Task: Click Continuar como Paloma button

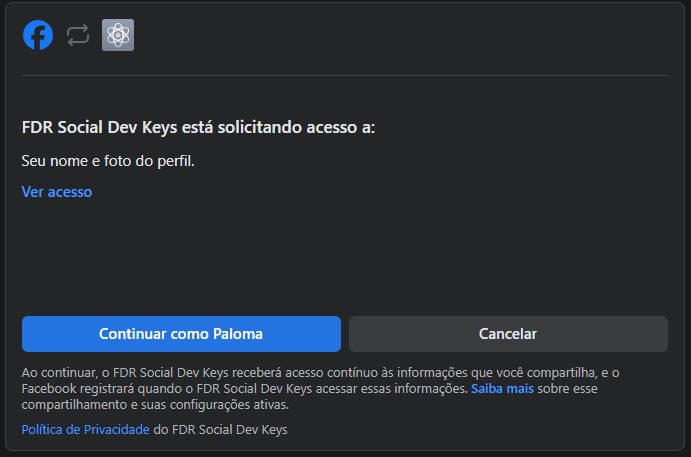Action: [x=181, y=334]
